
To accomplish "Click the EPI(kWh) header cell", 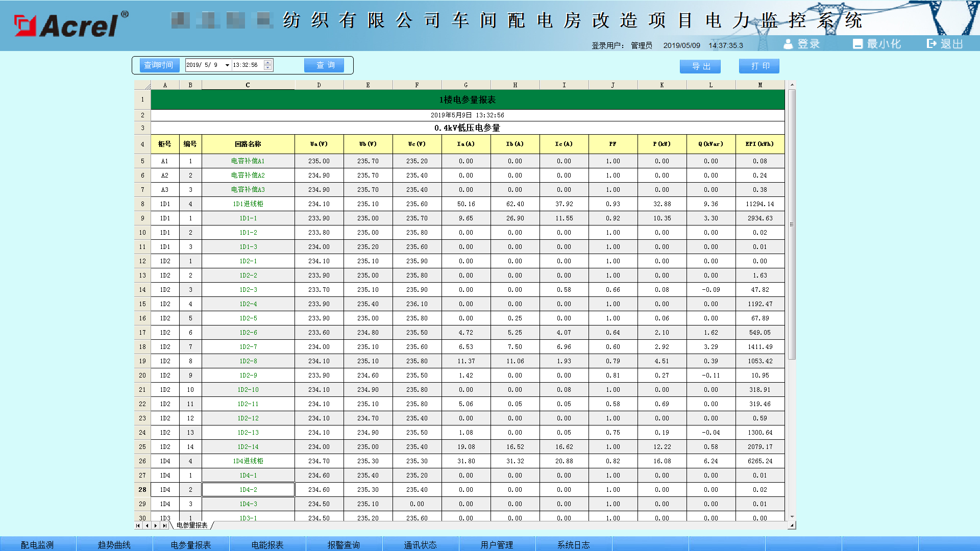I will pyautogui.click(x=760, y=144).
